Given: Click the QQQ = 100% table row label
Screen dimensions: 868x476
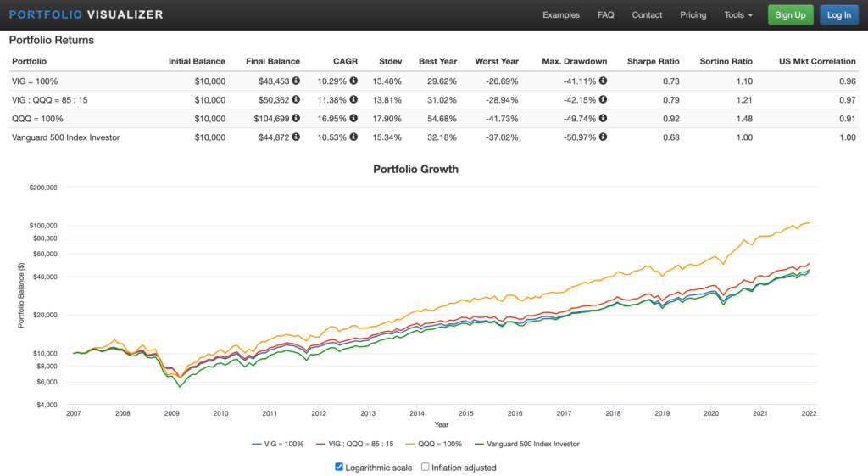Looking at the screenshot, I should (37, 119).
